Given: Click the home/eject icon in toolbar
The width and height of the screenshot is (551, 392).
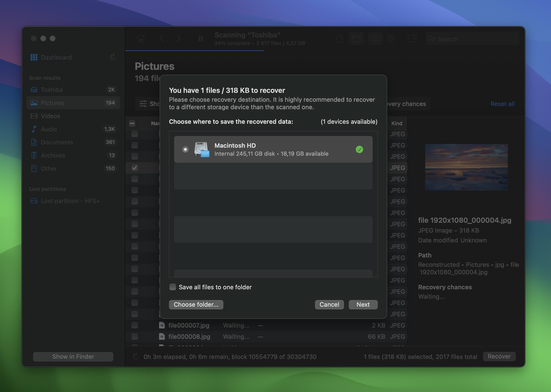Looking at the screenshot, I should 141,38.
